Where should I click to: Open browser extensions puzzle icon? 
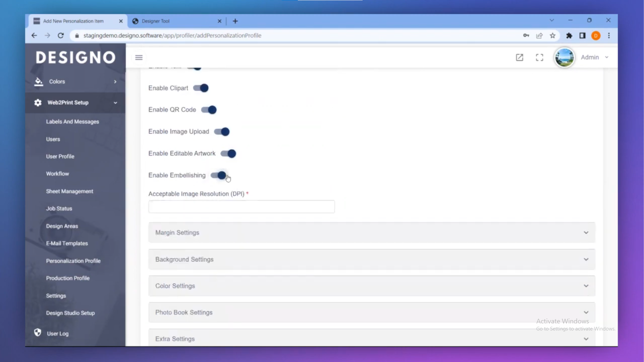coord(569,36)
